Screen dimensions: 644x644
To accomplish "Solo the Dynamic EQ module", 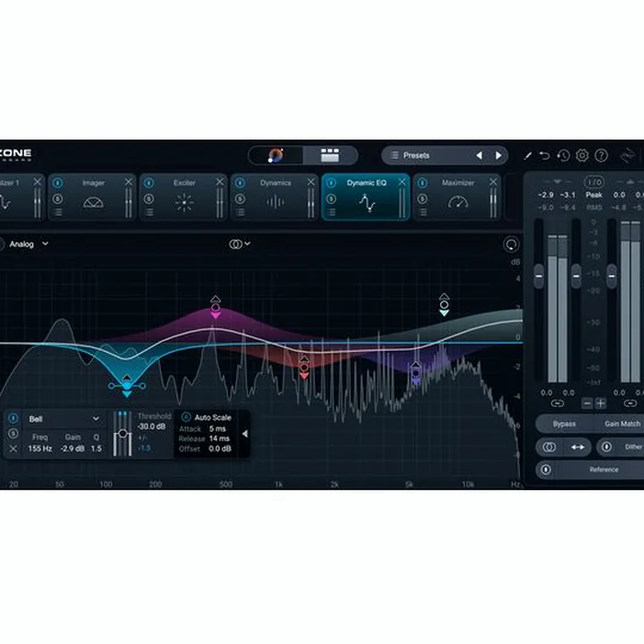I will click(331, 199).
